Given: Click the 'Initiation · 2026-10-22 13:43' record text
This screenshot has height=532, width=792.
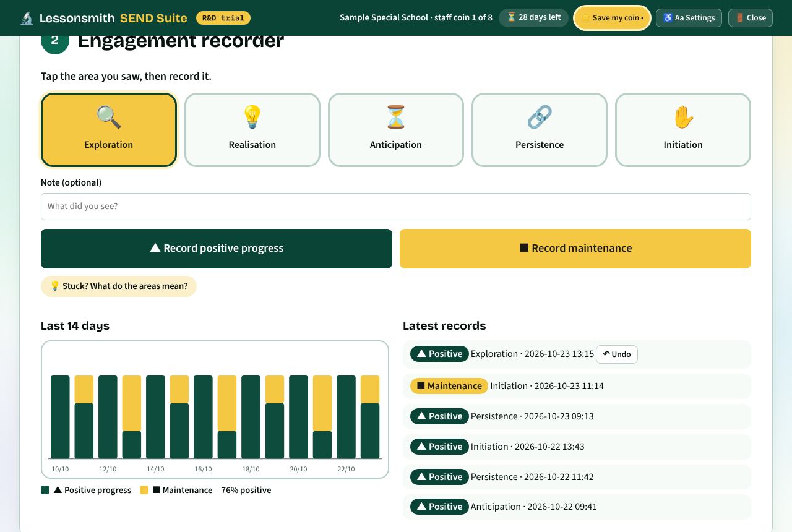Looking at the screenshot, I should pyautogui.click(x=527, y=447).
